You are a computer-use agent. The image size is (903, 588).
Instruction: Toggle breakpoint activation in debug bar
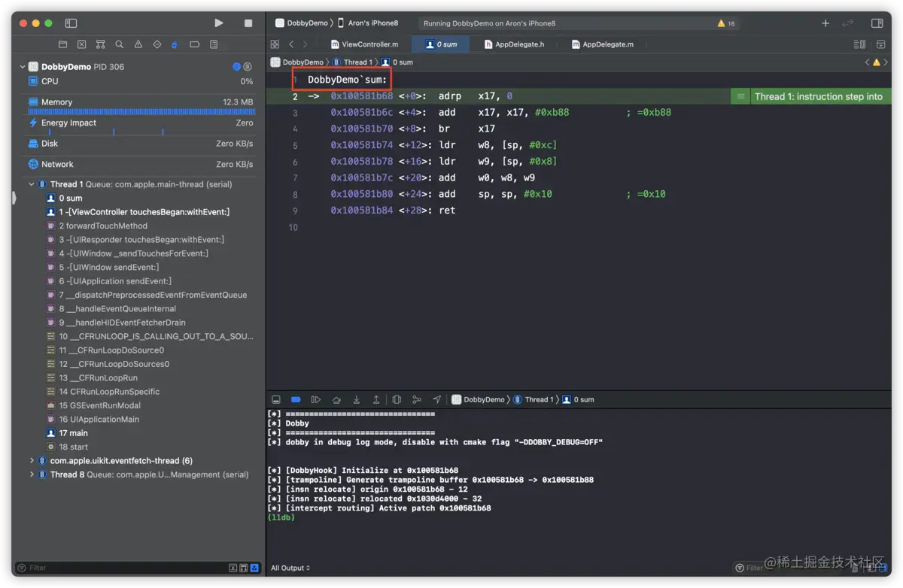click(x=296, y=399)
